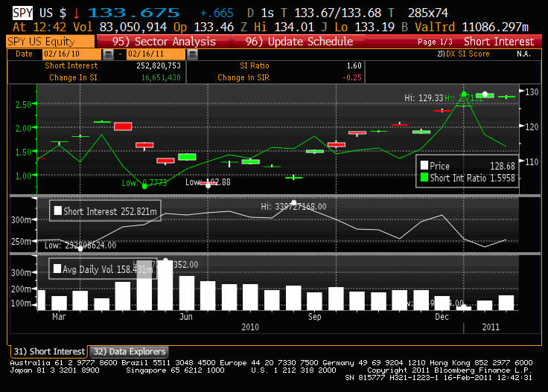Click the 285x74 size quote
The width and height of the screenshot is (548, 392).
428,13
